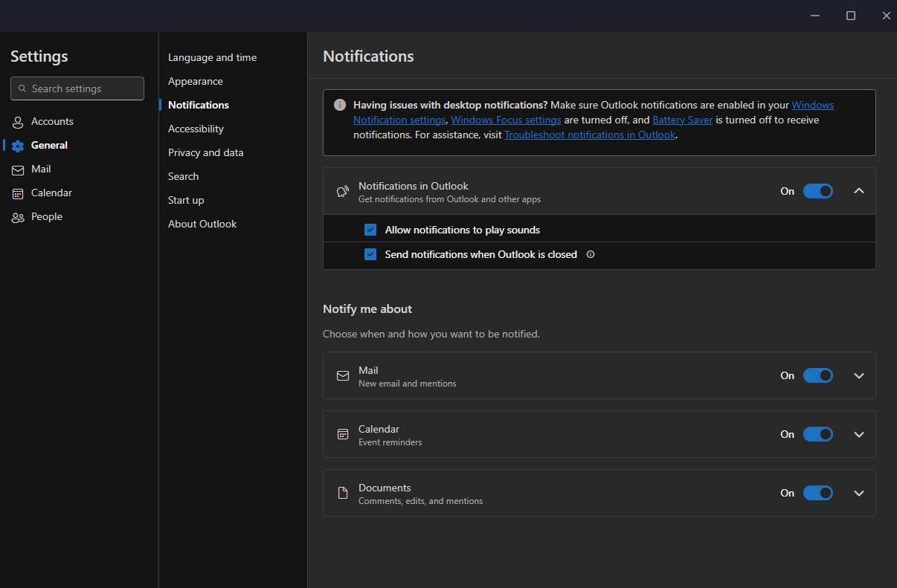Open Troubleshoot notifications in Outlook link
Screen dimensions: 897x588
click(x=590, y=135)
